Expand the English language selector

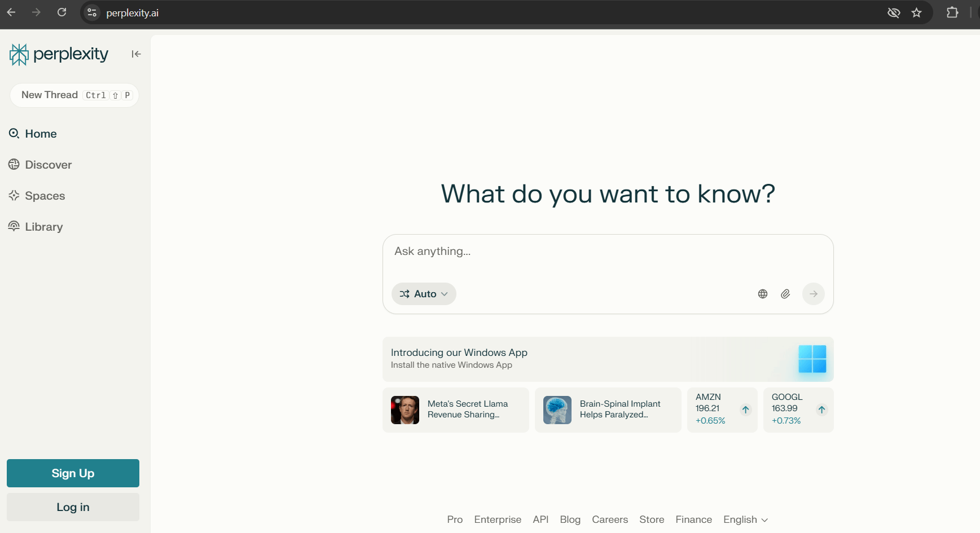745,519
